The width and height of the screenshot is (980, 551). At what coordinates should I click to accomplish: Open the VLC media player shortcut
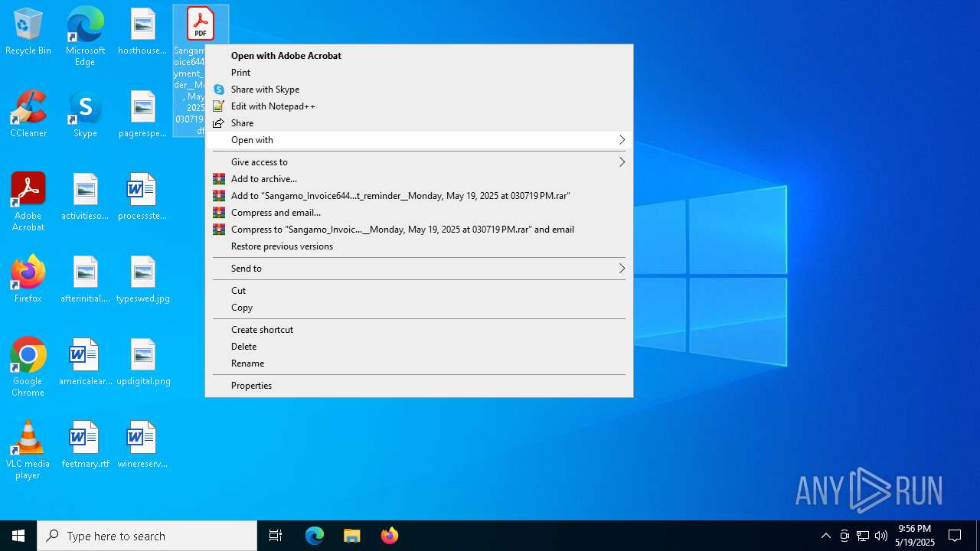click(x=28, y=449)
